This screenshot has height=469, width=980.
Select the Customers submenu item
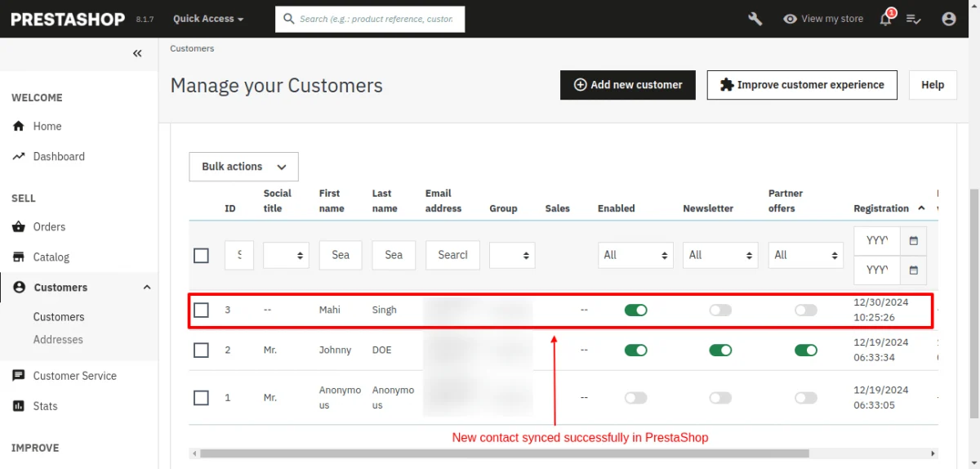pyautogui.click(x=59, y=316)
